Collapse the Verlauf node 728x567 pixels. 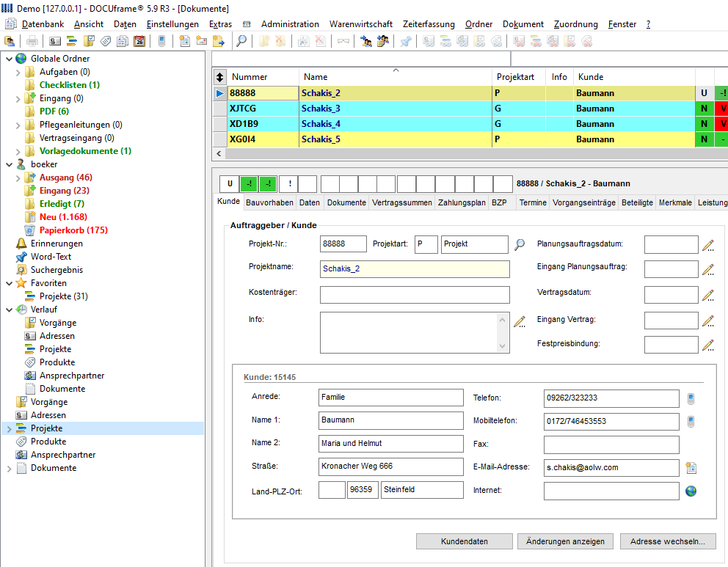[9, 310]
